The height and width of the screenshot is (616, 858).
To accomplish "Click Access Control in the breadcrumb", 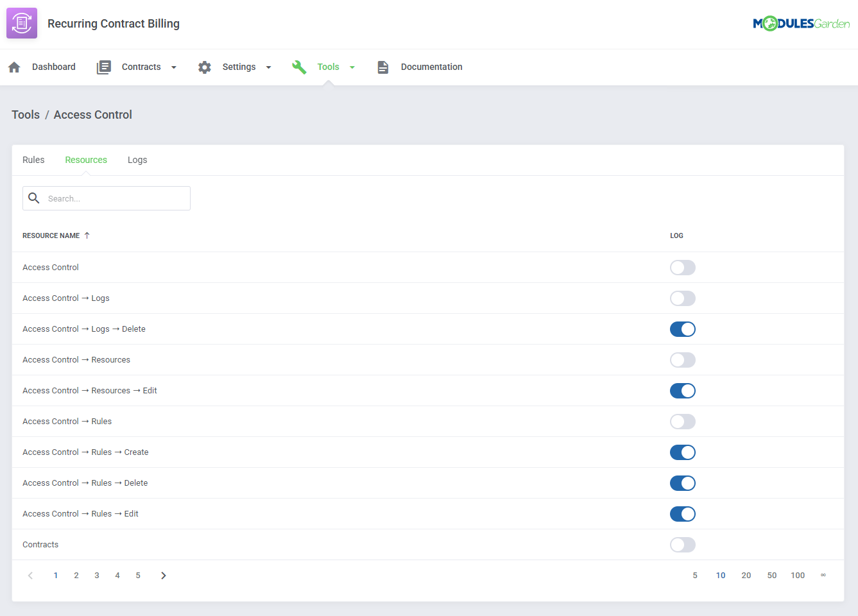I will [93, 115].
